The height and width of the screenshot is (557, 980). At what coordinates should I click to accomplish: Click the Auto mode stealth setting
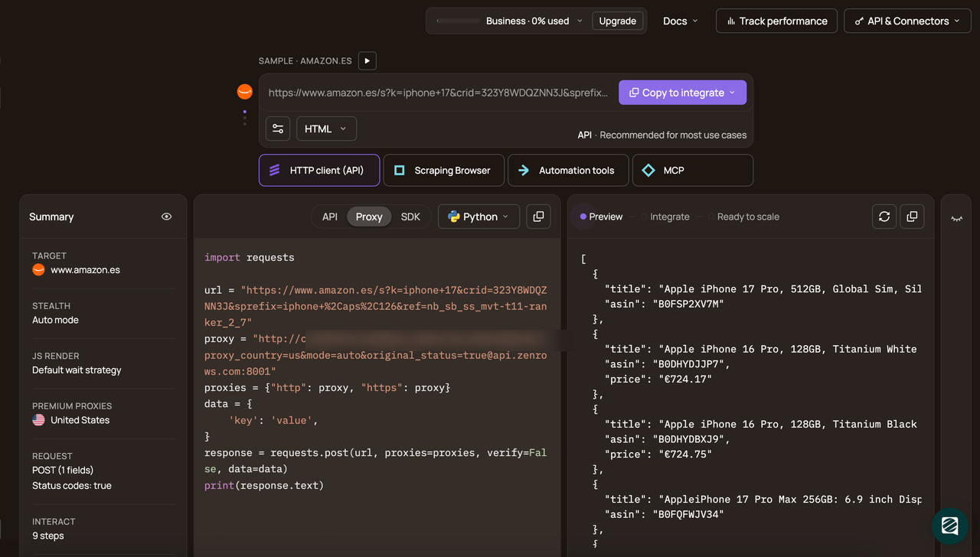pos(55,320)
